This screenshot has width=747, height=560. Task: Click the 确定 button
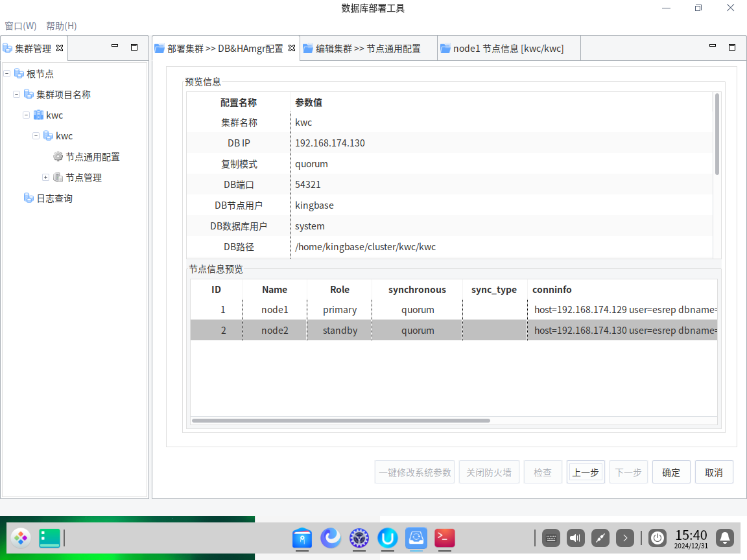[671, 472]
